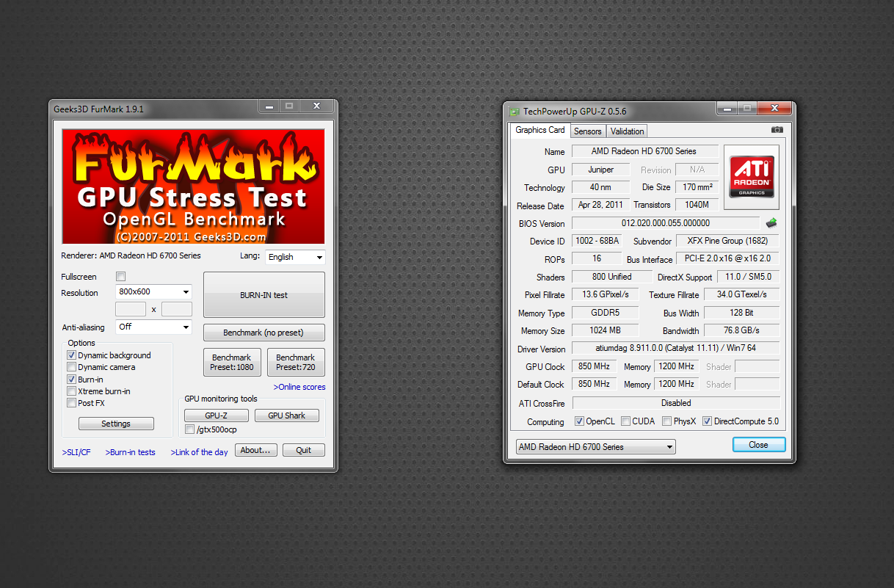
Task: Toggle the /gtx500ocp checkbox
Action: [x=190, y=429]
